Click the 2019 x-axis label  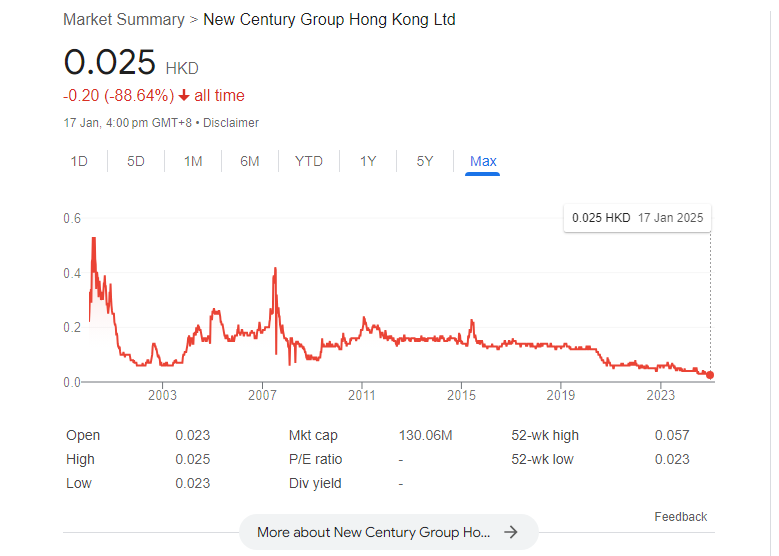(x=561, y=396)
